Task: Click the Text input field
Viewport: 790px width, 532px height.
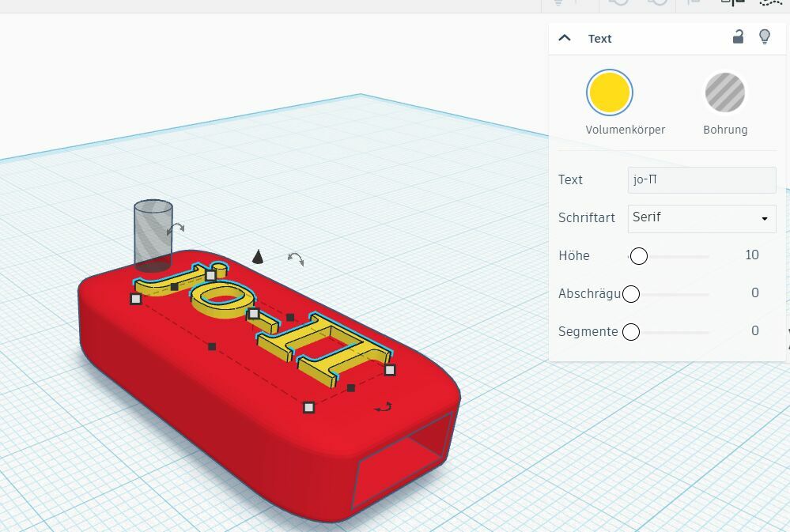Action: tap(701, 179)
